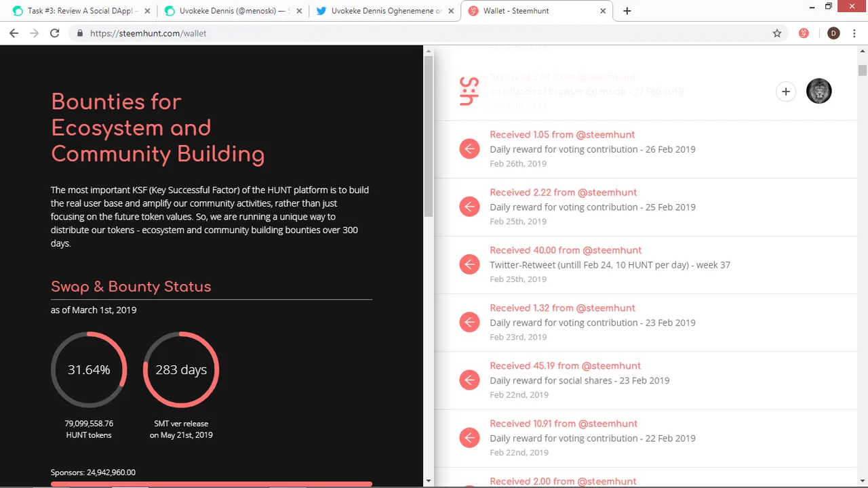Image resolution: width=868 pixels, height=488 pixels.
Task: Reload the wallet page
Action: pyautogui.click(x=55, y=33)
